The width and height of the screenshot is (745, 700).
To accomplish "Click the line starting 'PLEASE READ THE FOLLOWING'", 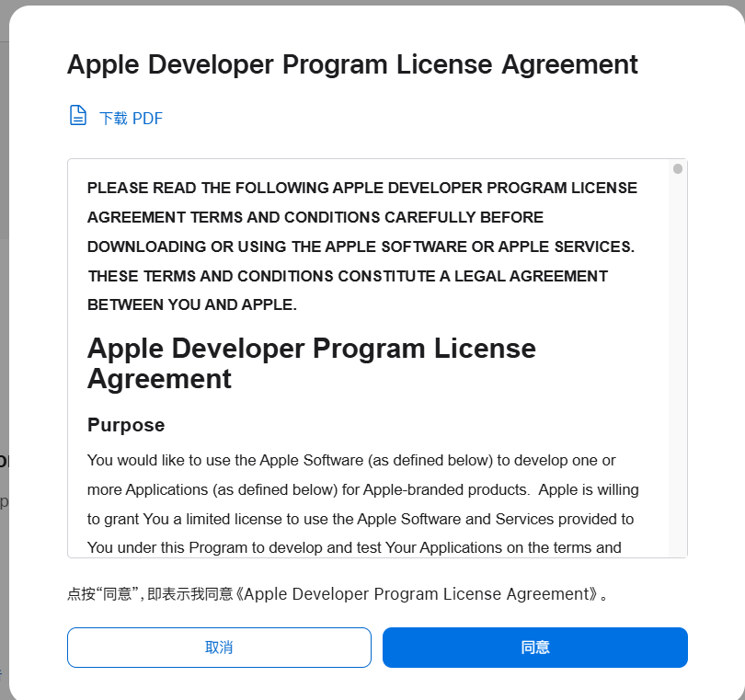I will (x=362, y=188).
